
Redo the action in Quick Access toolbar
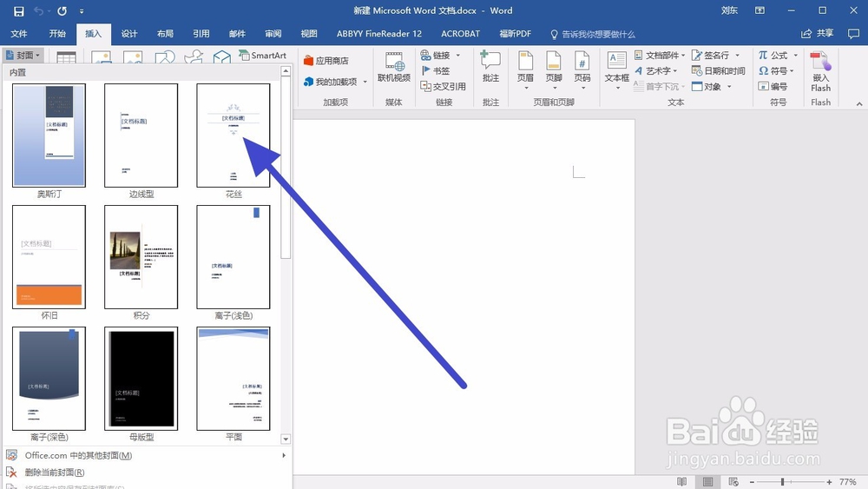point(62,11)
